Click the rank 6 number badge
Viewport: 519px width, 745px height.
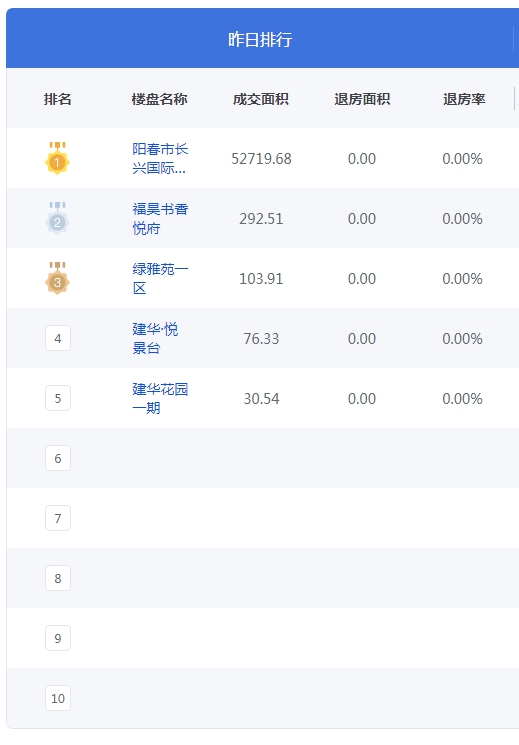click(58, 458)
